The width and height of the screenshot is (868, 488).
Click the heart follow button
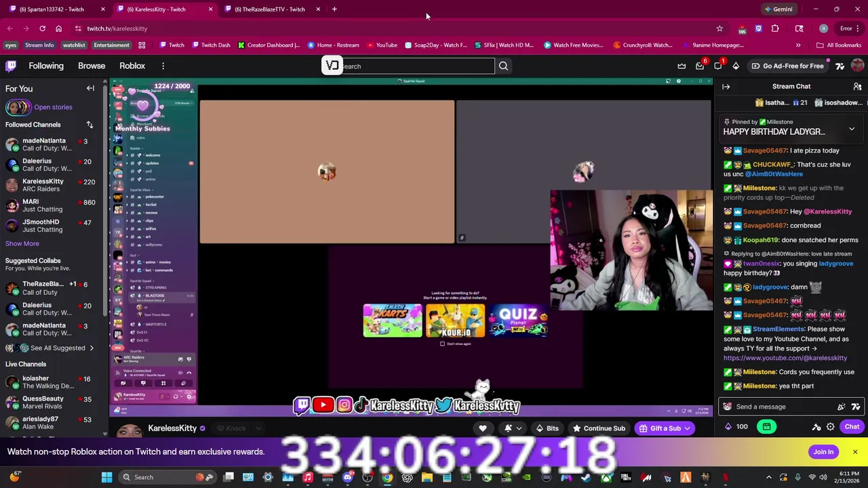(483, 428)
